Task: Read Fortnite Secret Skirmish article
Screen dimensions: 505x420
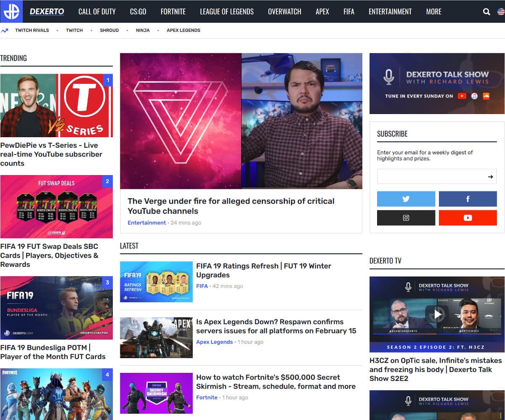Action: [x=276, y=382]
